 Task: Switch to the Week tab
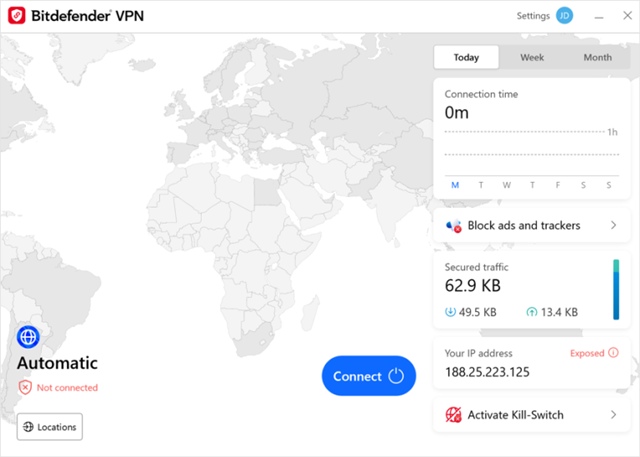click(532, 57)
